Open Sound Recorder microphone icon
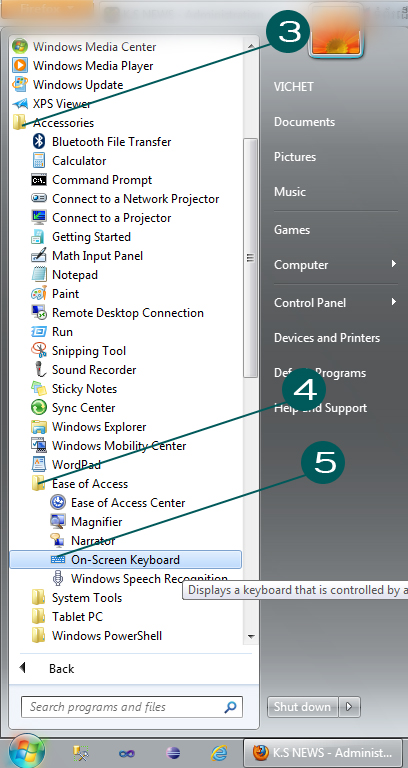 pos(39,370)
